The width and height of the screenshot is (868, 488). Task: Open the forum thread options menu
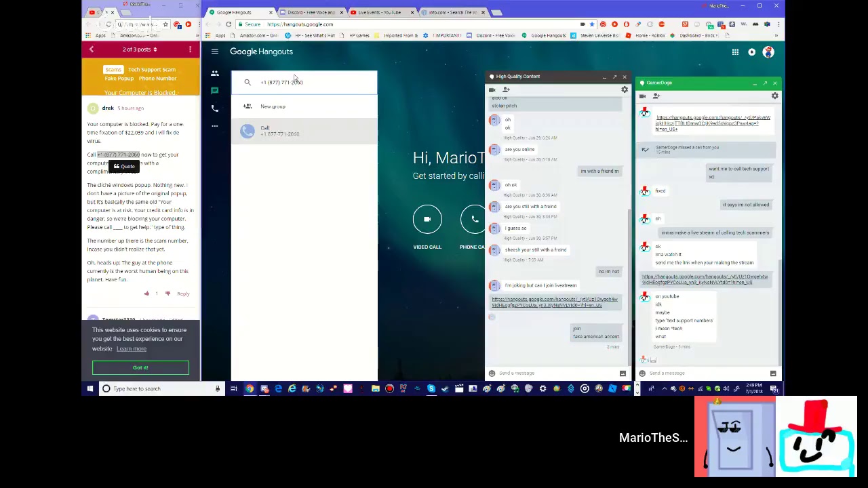[190, 49]
